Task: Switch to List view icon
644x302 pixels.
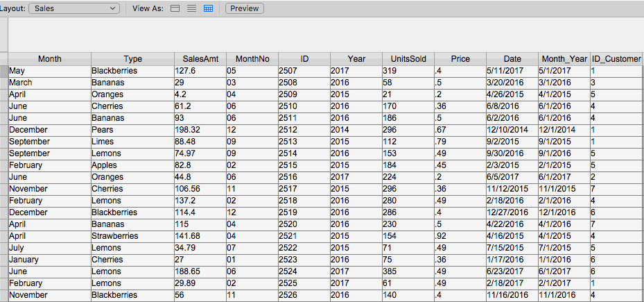Action: pyautogui.click(x=191, y=8)
